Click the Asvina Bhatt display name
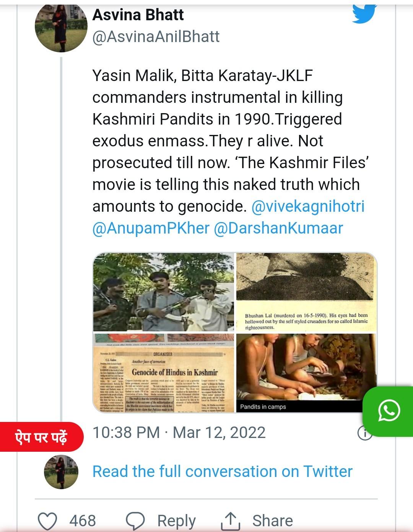 click(x=138, y=15)
